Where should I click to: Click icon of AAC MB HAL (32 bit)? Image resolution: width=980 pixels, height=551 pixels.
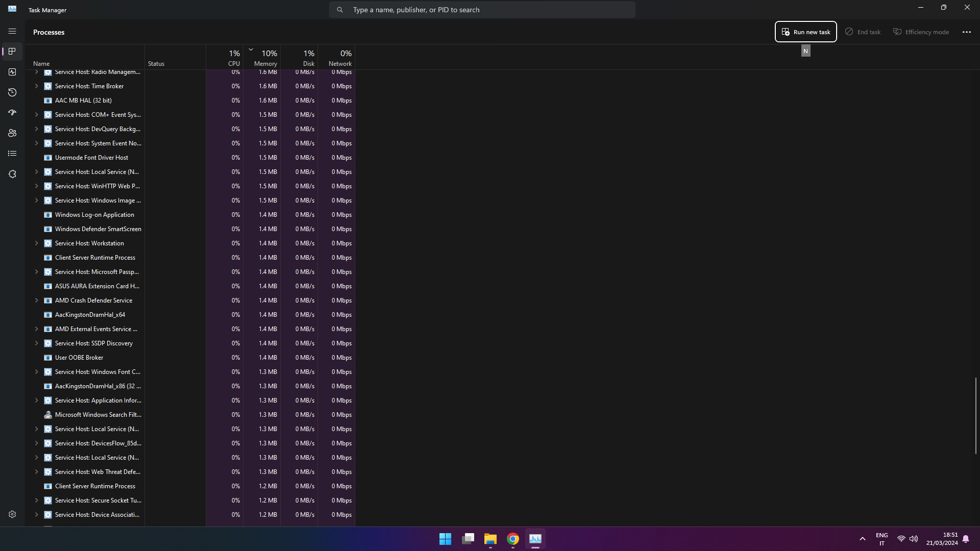coord(48,101)
